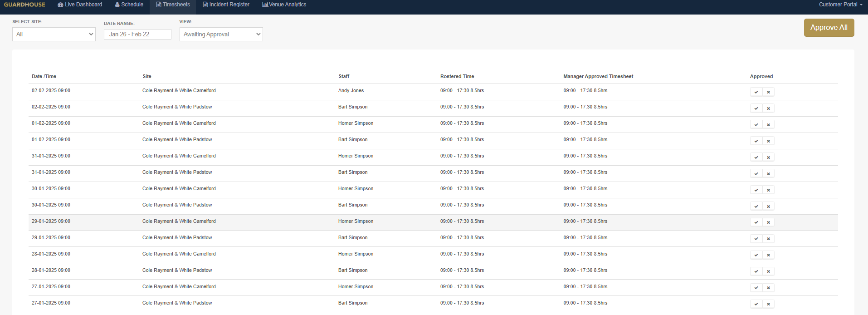Reject Homer Simpson 30-01-2025 Camelford cross

[x=768, y=190]
